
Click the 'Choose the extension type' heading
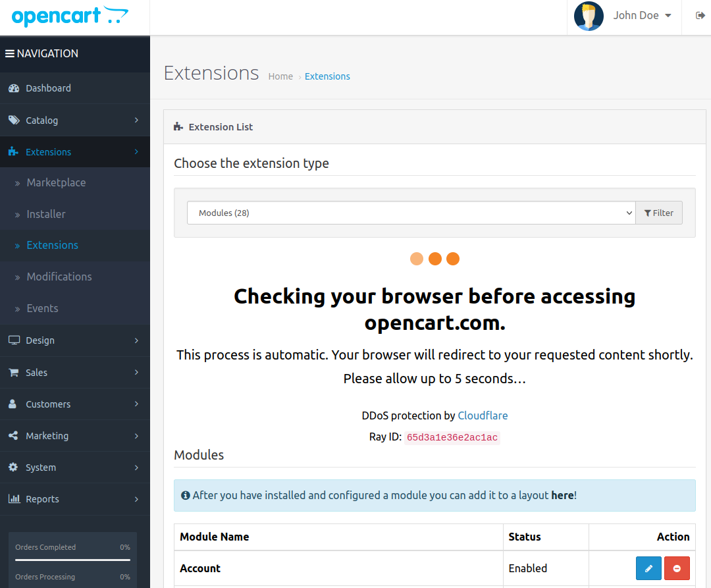[251, 163]
